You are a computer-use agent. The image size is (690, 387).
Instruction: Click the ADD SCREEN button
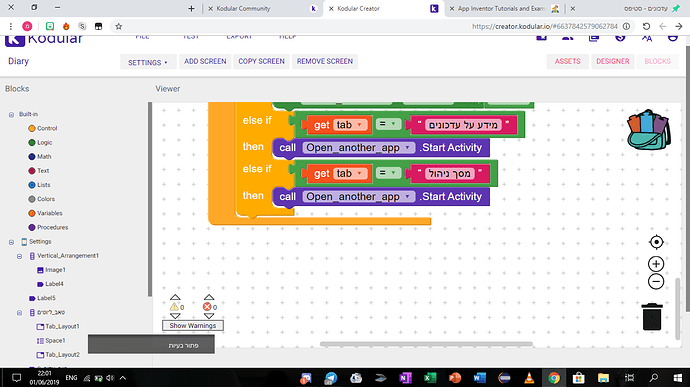point(205,61)
